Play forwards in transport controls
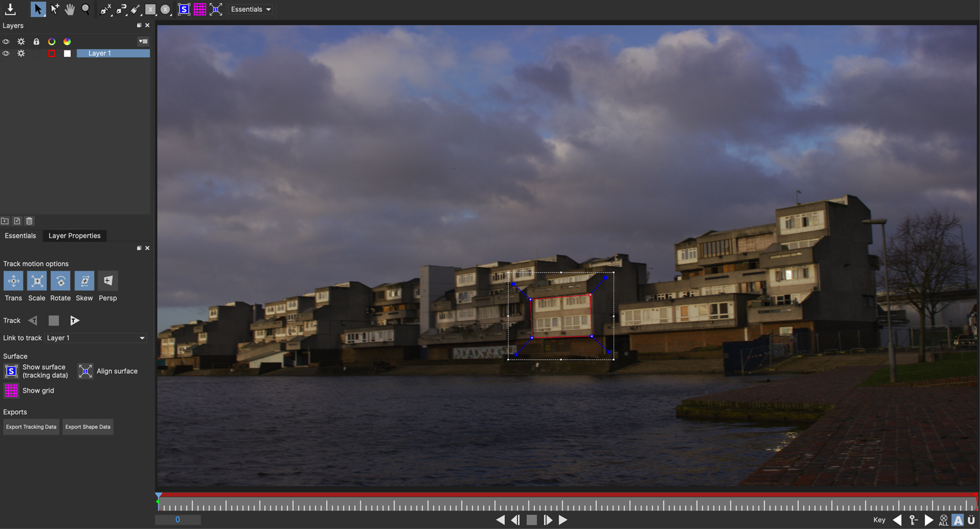The height and width of the screenshot is (529, 980). click(x=563, y=520)
